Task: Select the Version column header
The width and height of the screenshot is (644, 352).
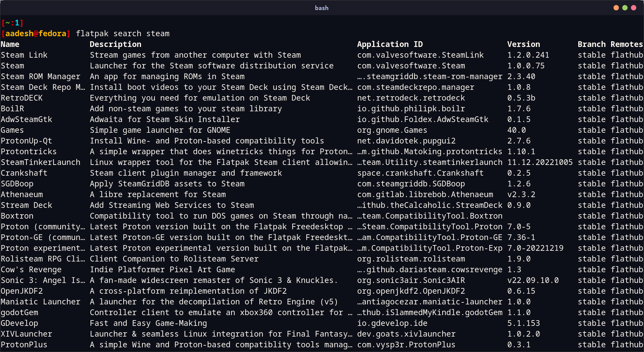Action: (x=523, y=44)
